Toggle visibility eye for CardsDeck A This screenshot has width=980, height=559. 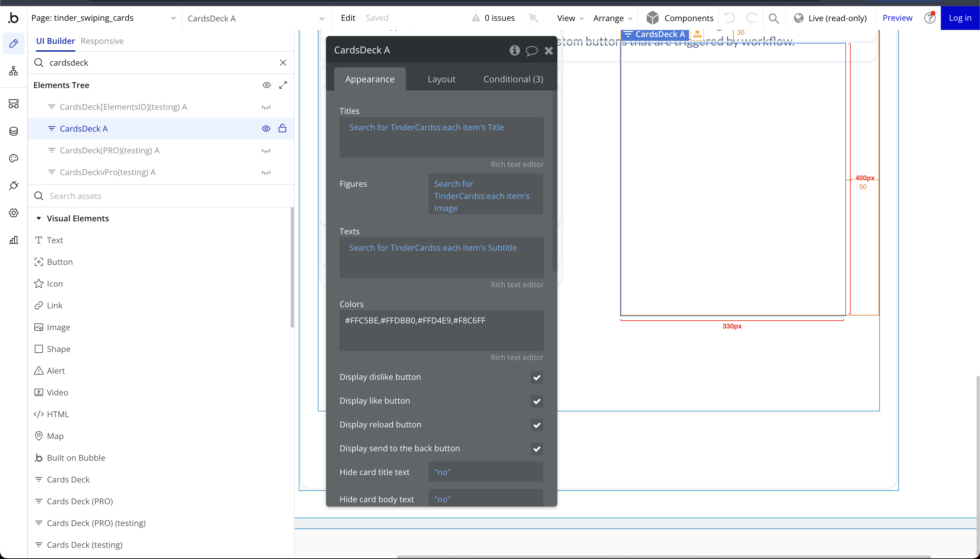[x=266, y=129]
